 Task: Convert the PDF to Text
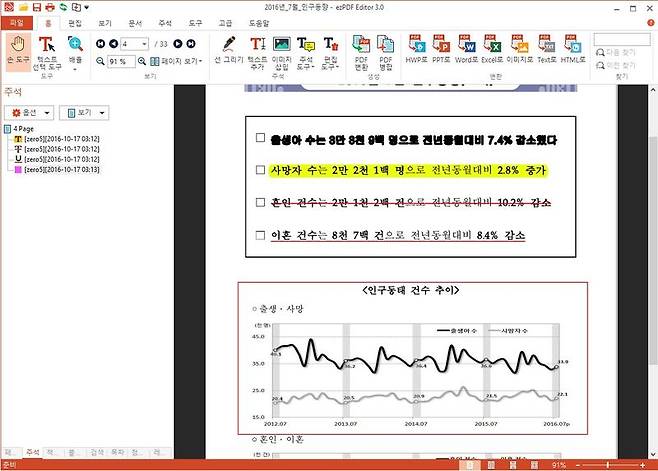point(546,49)
